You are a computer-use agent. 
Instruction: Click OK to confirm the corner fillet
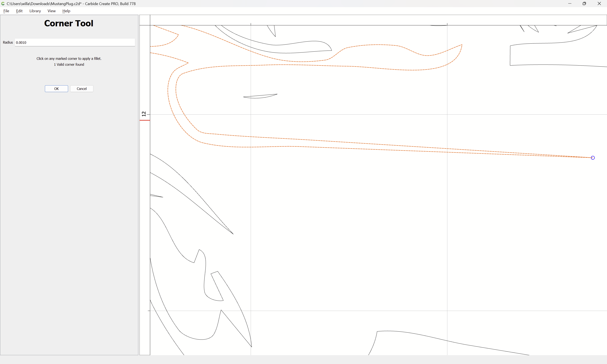(56, 89)
